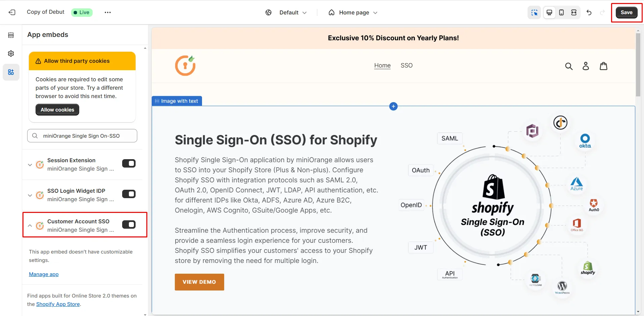Image resolution: width=644 pixels, height=316 pixels.
Task: Click the WordPress logo in diagram
Action: pos(562,287)
